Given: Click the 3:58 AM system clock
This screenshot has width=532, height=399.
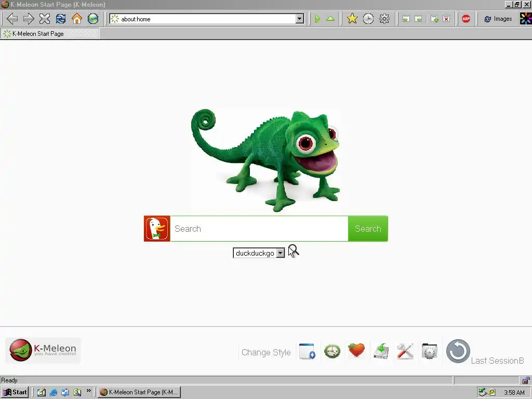Looking at the screenshot, I should 514,393.
